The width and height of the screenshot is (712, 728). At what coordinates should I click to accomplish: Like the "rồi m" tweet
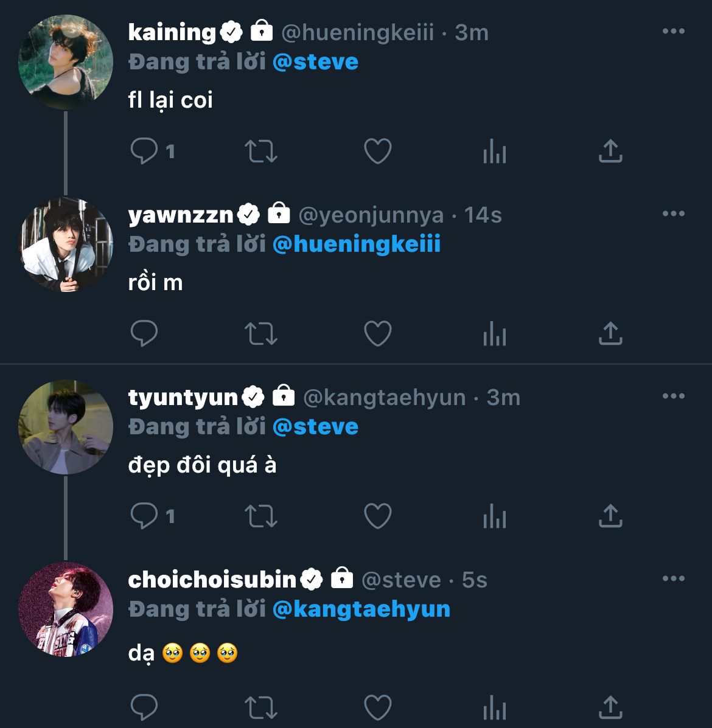377,333
